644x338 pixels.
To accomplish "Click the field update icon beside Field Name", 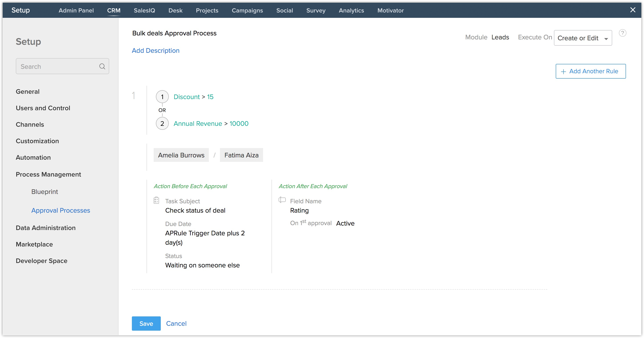I will (282, 200).
